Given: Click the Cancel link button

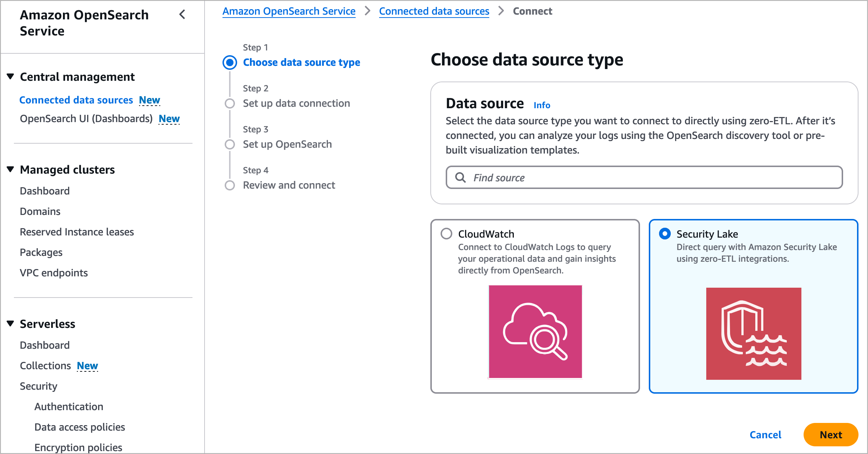Looking at the screenshot, I should pos(765,435).
